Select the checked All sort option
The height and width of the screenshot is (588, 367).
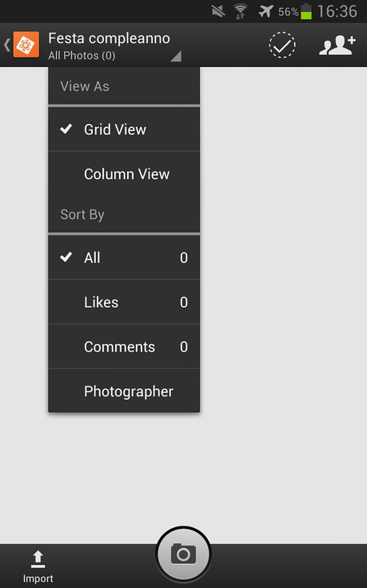tap(124, 257)
